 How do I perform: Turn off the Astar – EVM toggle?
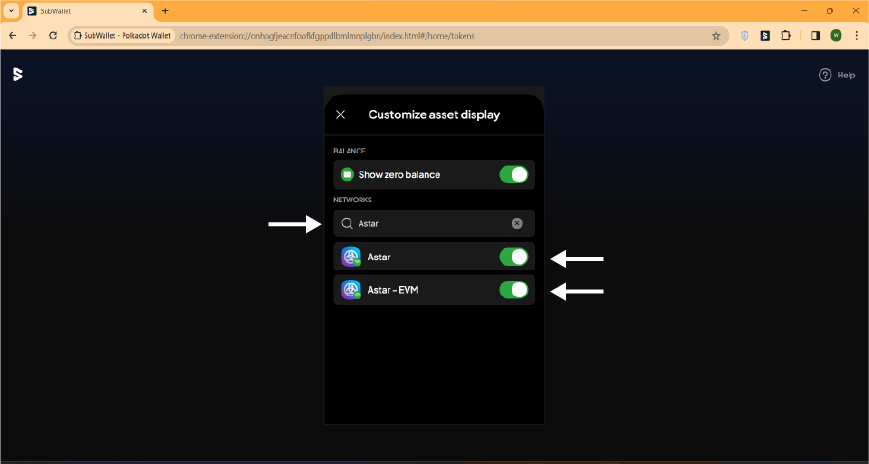tap(513, 290)
